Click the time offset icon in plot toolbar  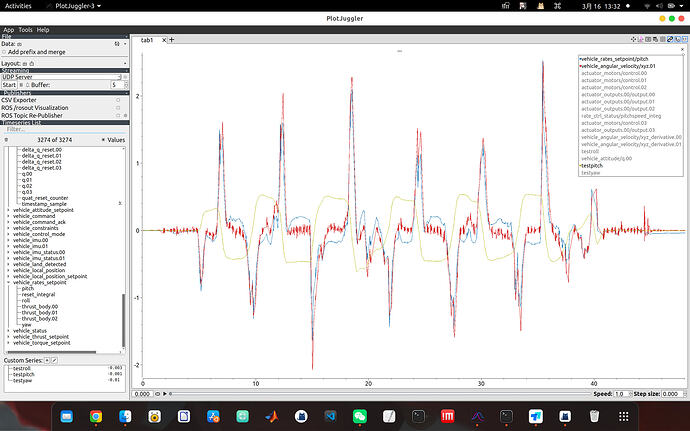pos(678,40)
